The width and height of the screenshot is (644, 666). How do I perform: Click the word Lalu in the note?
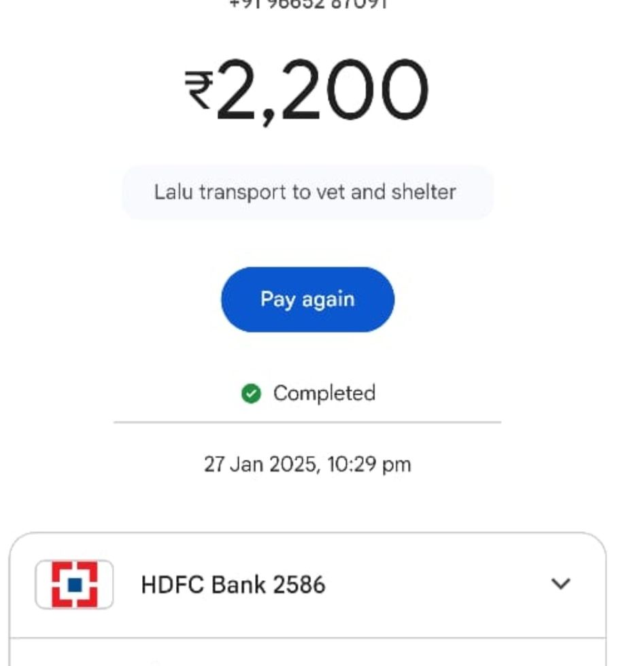click(x=173, y=192)
